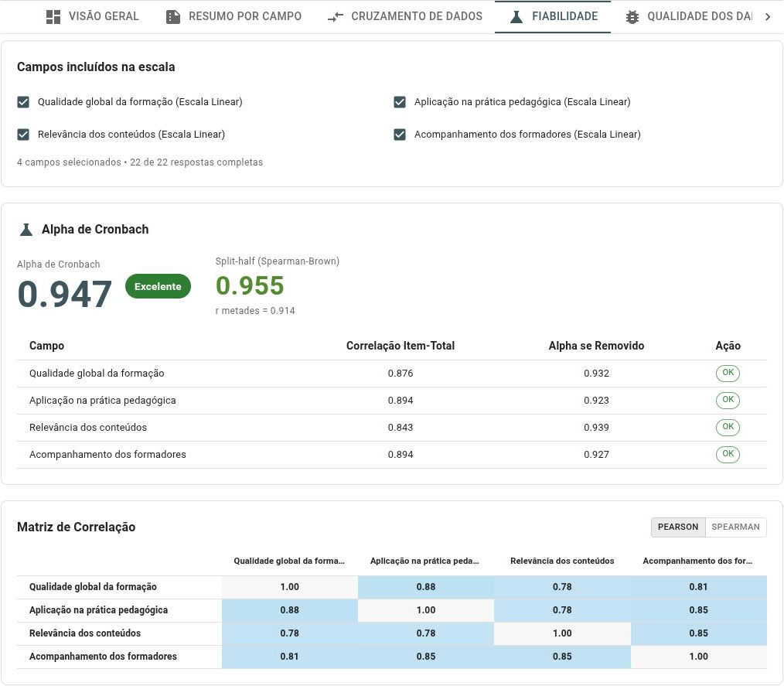Click matrix column header Qualidade global da forma...
This screenshot has height=686, width=784.
289,561
